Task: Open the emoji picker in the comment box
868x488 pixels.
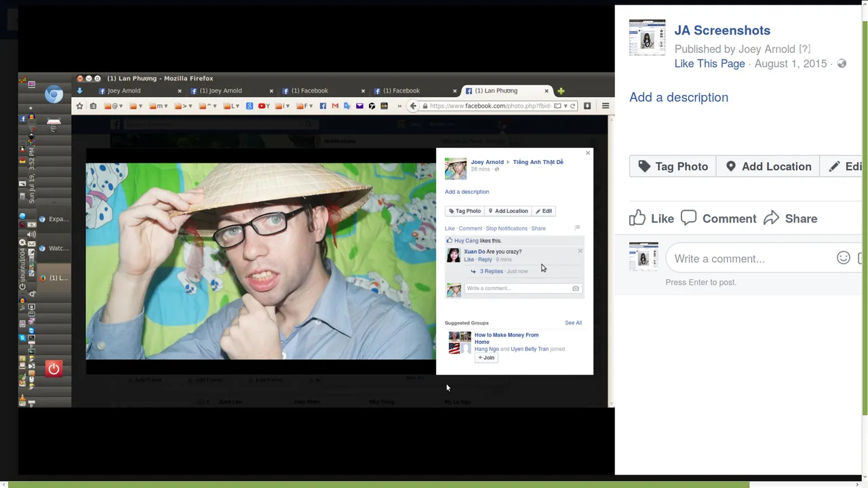Action: click(843, 258)
